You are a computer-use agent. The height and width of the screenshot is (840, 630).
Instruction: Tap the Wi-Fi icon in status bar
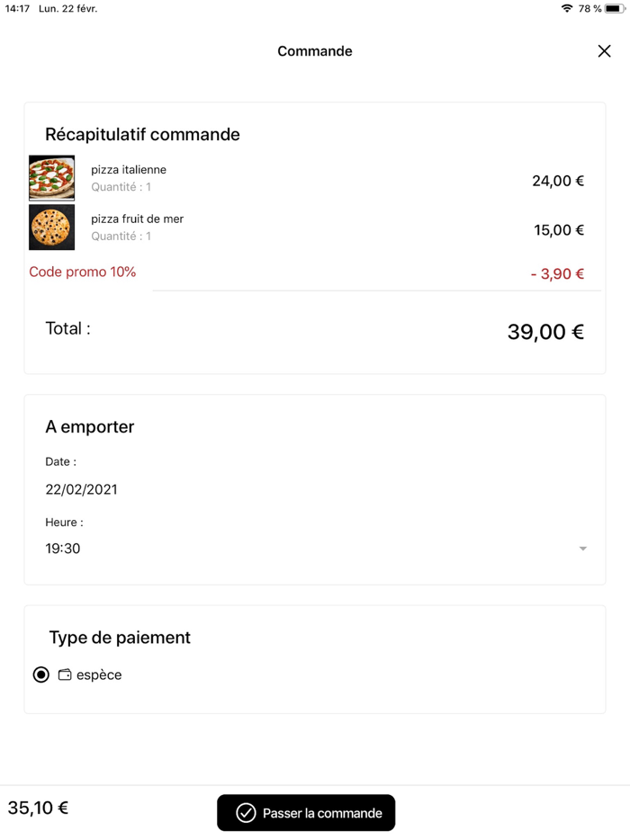pyautogui.click(x=566, y=9)
